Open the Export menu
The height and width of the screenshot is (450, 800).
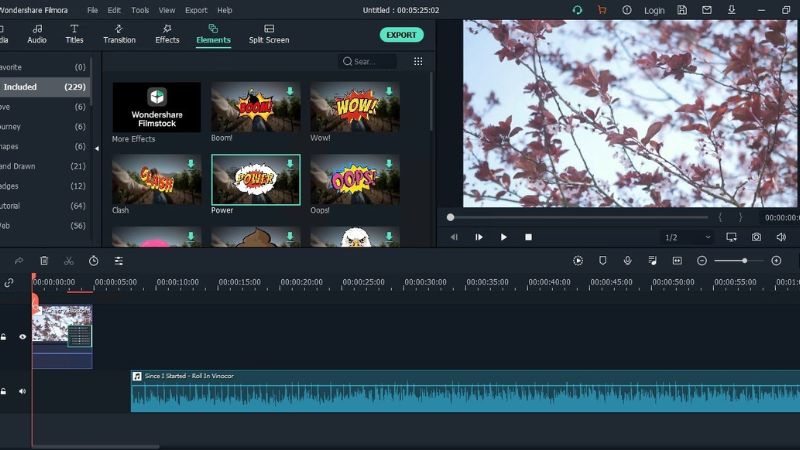pos(196,10)
